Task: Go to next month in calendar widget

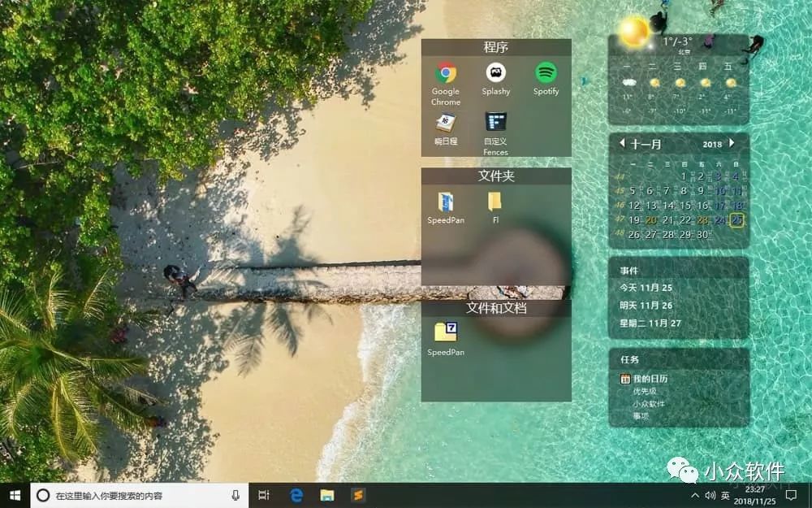Action: pyautogui.click(x=732, y=142)
